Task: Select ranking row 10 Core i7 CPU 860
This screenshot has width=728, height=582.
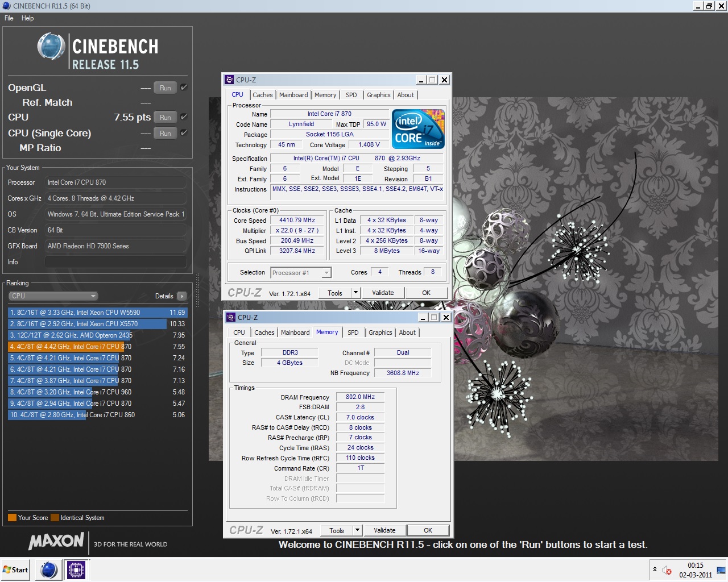Action: point(97,415)
